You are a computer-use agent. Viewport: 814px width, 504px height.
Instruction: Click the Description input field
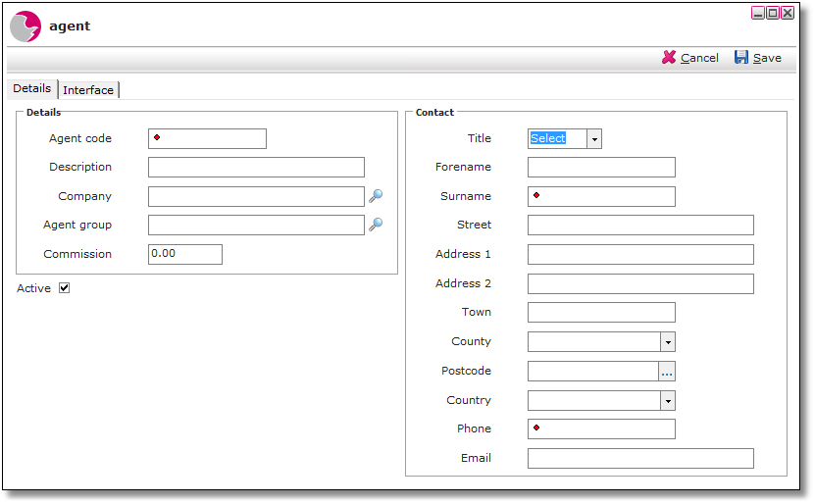coord(256,168)
